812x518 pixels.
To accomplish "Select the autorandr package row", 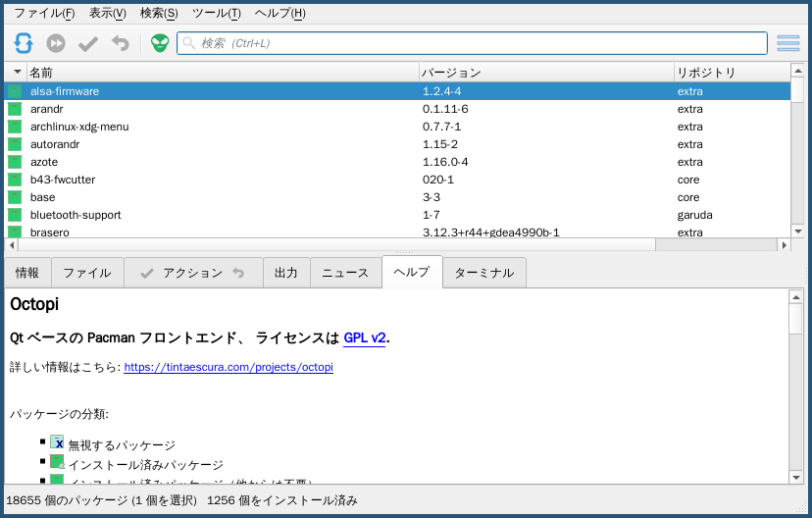I will point(398,144).
